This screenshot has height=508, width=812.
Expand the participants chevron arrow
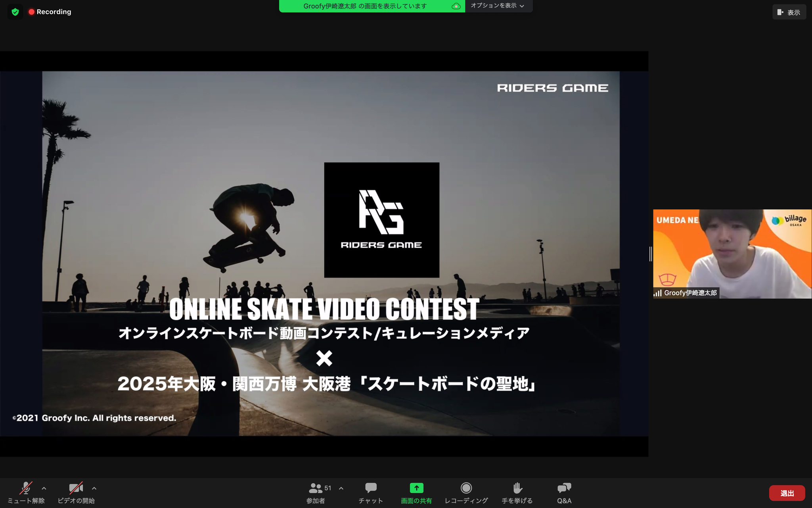[x=341, y=488]
